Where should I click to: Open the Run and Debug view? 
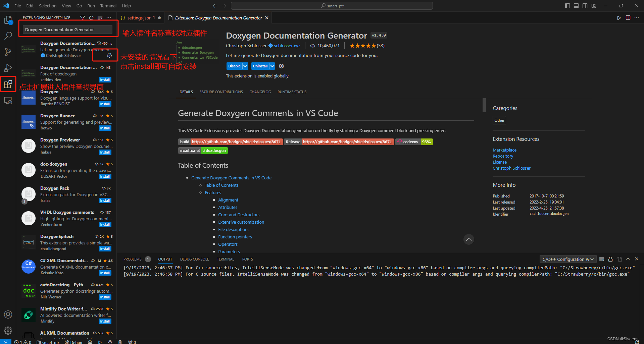point(8,68)
